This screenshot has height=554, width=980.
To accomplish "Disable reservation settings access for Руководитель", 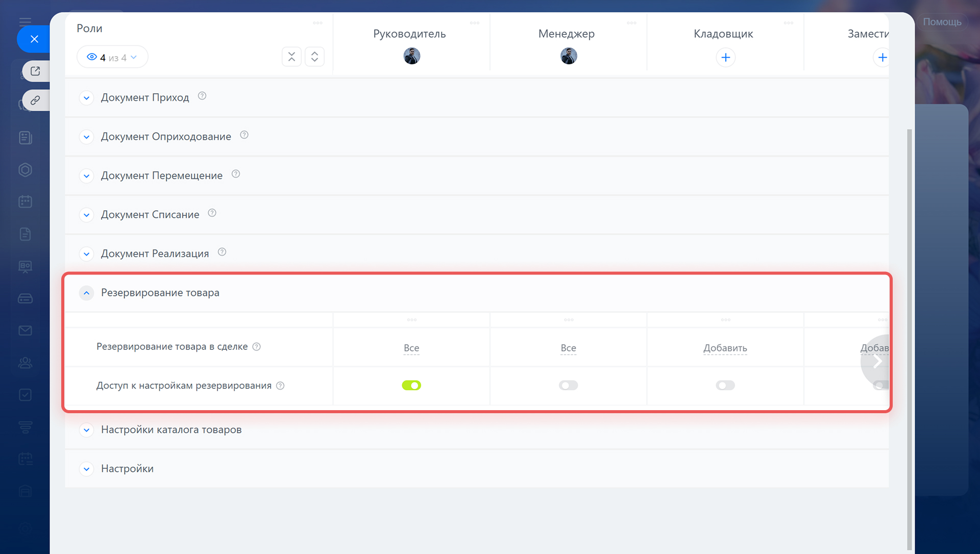I will click(411, 386).
